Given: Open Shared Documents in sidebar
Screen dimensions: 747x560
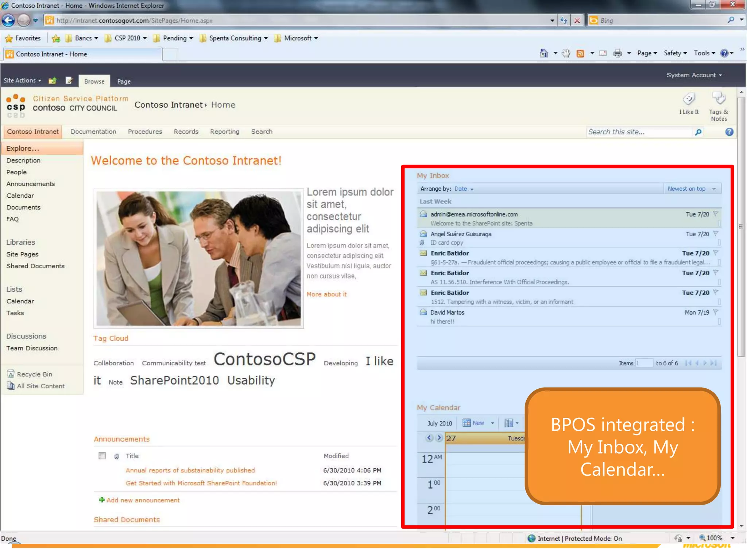Looking at the screenshot, I should [x=35, y=266].
